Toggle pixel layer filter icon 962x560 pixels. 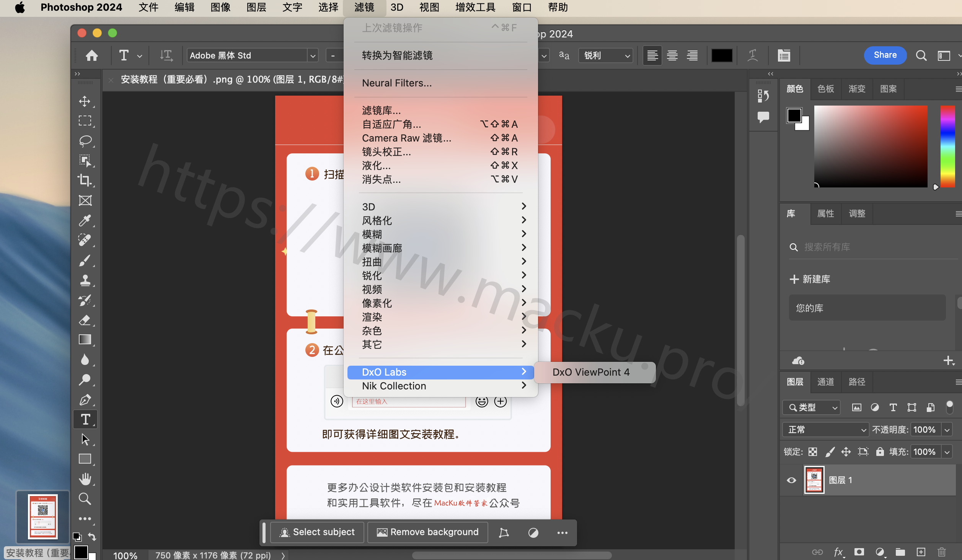coord(856,407)
